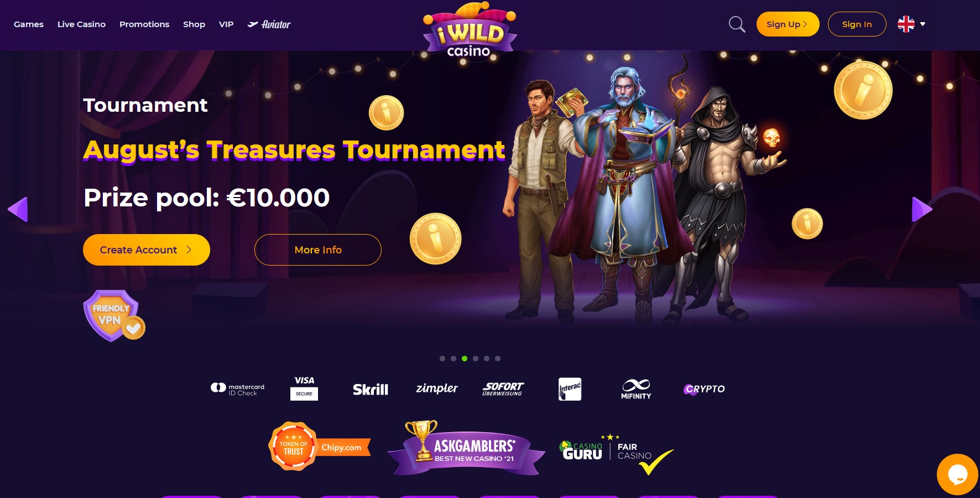Open the Promotions menu item
The image size is (980, 498).
click(x=144, y=24)
